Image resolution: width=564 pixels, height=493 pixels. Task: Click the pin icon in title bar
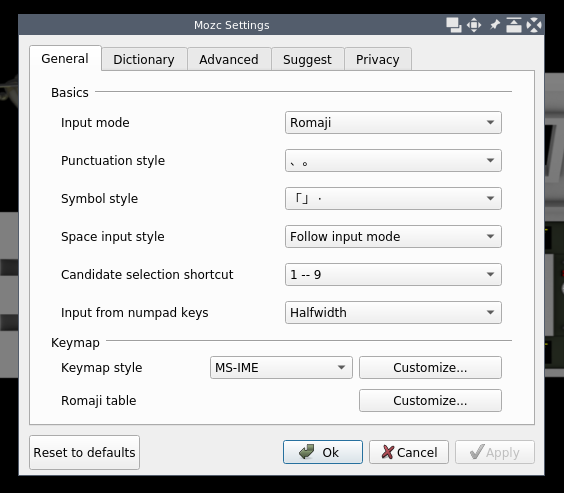pyautogui.click(x=495, y=25)
